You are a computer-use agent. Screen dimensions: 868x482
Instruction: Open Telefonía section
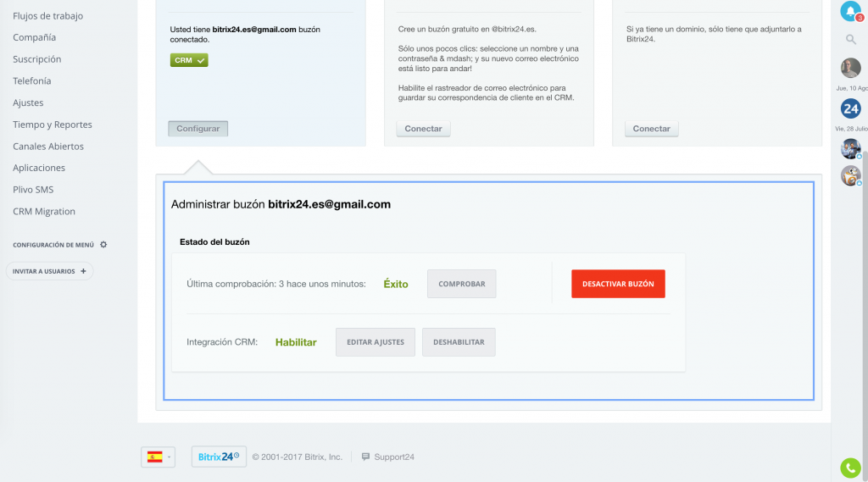32,80
